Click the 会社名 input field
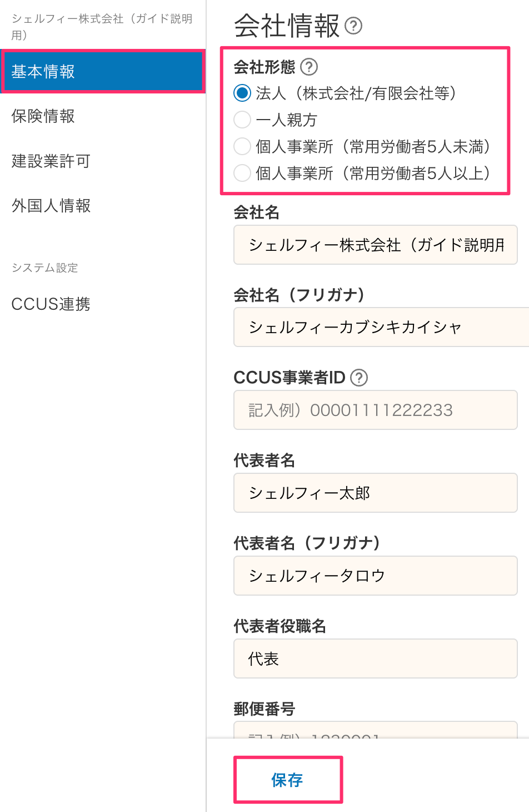Image resolution: width=529 pixels, height=812 pixels. click(375, 245)
